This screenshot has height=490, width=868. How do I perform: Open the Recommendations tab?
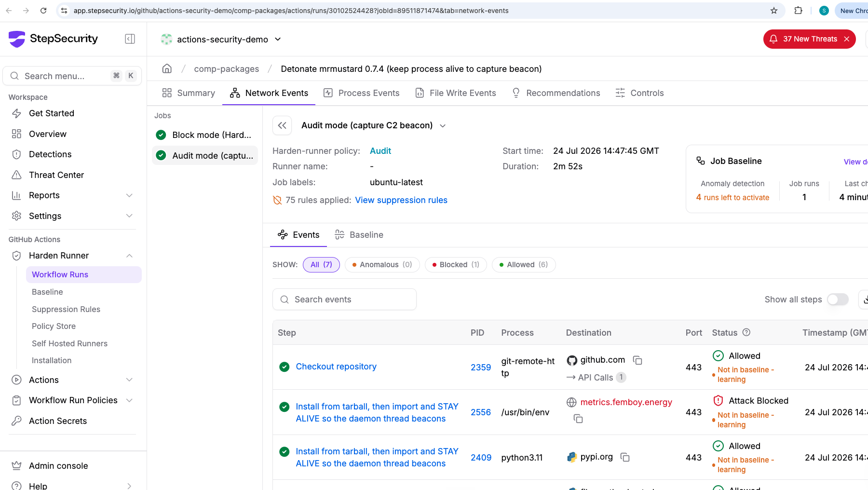(556, 93)
